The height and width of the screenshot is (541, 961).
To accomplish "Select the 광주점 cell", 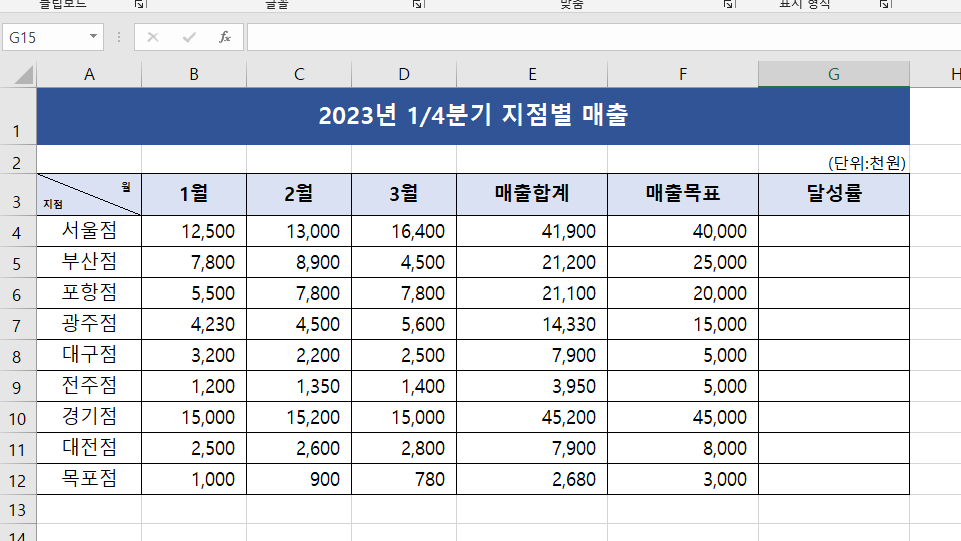I will pos(89,324).
